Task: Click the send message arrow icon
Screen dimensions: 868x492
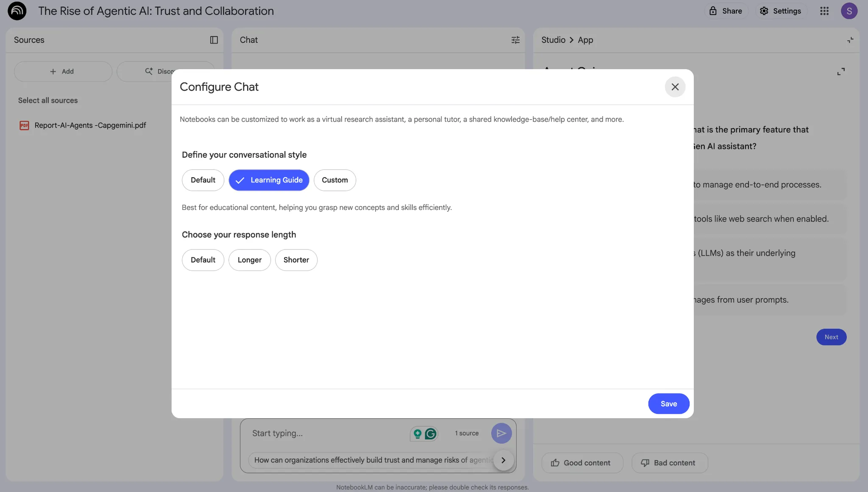Action: tap(501, 433)
